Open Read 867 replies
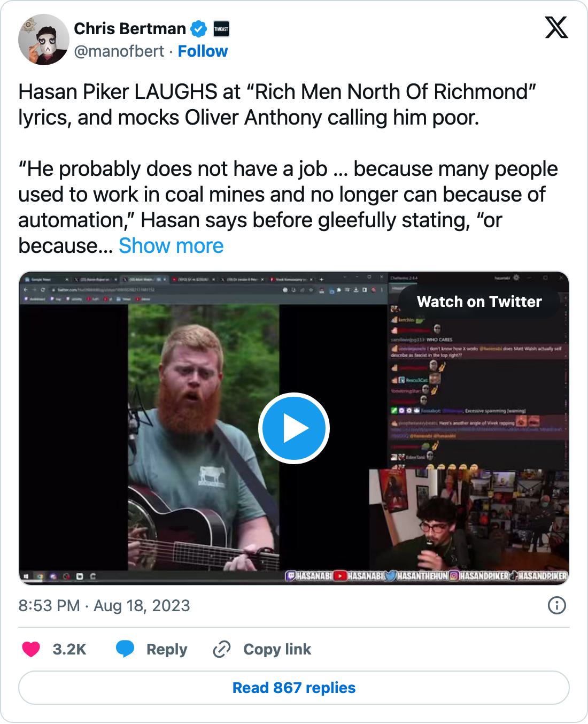Screen dimensions: 588x724 pos(294,688)
